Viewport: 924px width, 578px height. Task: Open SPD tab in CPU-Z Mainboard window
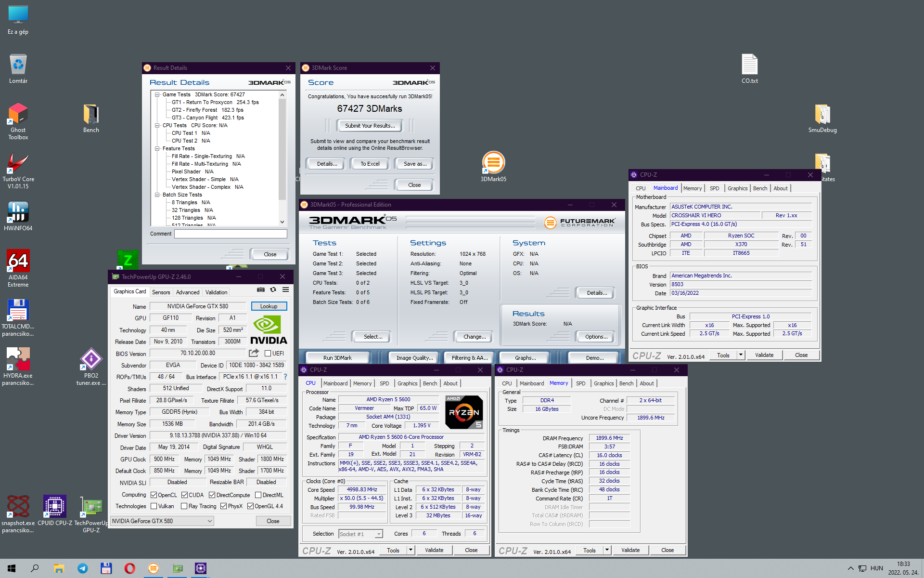coord(714,188)
